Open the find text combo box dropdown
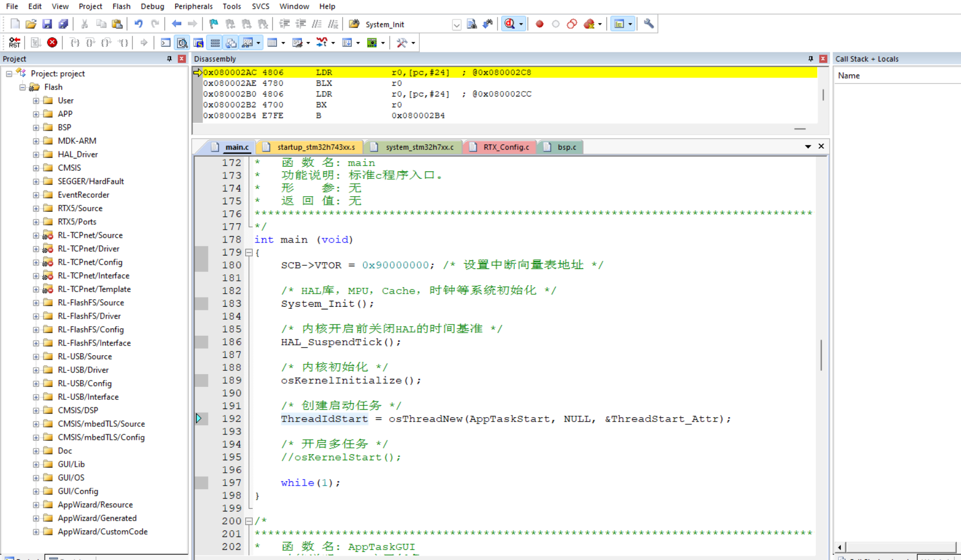Screen dimensions: 961x560 point(457,25)
